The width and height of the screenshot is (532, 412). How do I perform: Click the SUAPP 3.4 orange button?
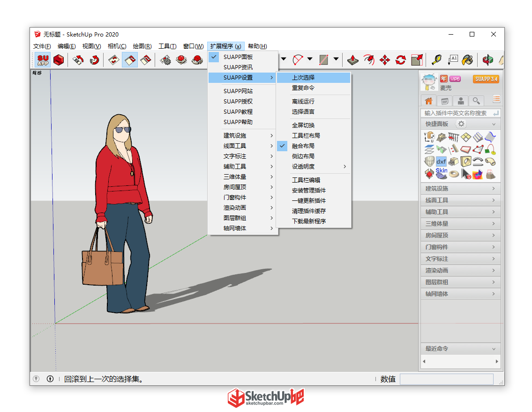[486, 79]
